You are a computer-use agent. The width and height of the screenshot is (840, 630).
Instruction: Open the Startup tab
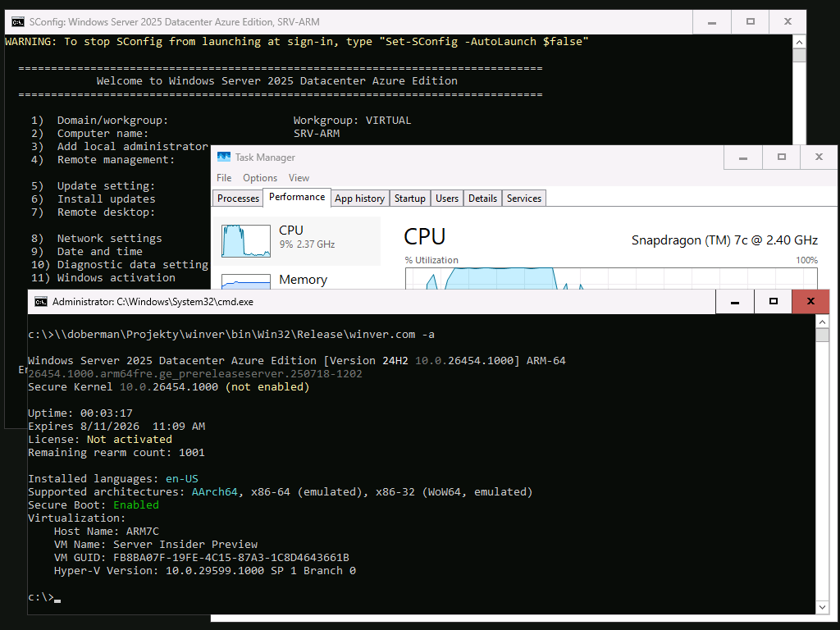click(410, 199)
